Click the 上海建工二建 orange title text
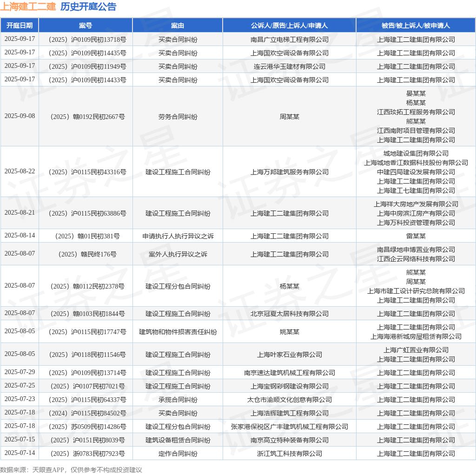476x474 pixels. (28, 7)
